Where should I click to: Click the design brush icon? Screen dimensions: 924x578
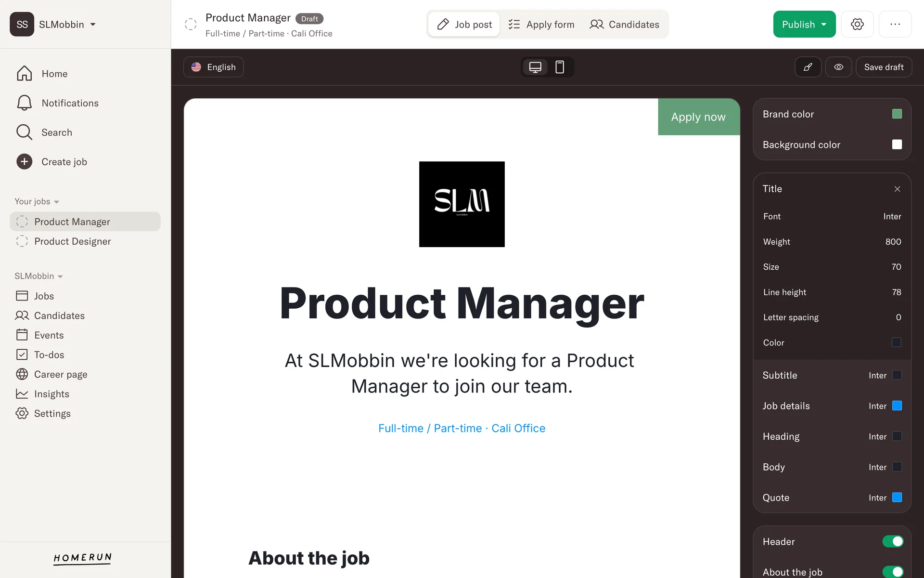tap(808, 67)
